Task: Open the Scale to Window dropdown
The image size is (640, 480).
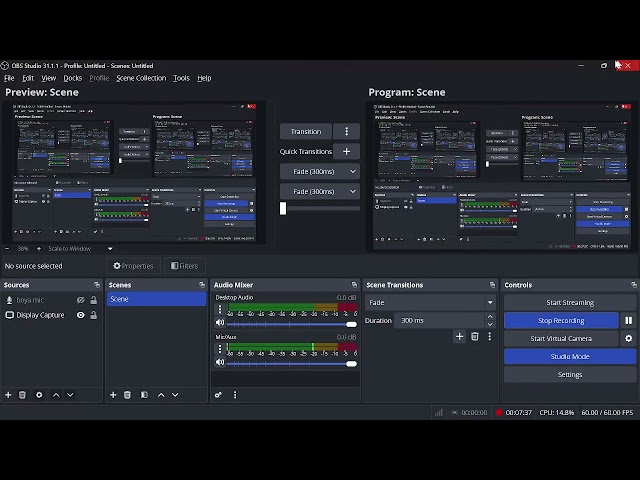Action: click(x=80, y=249)
